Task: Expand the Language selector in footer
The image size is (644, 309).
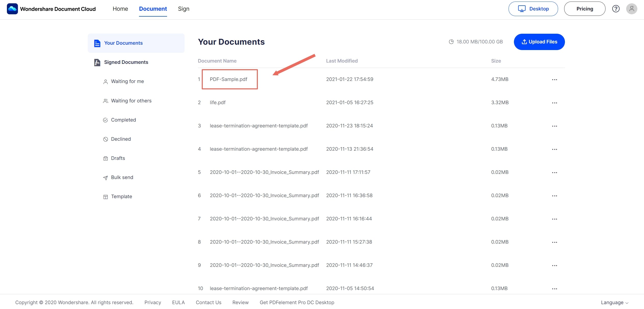Action: coord(614,303)
